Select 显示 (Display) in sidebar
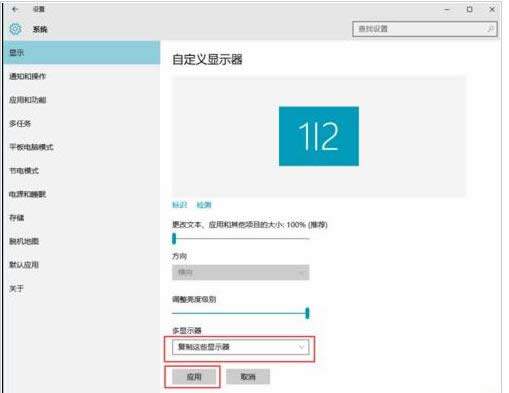The height and width of the screenshot is (393, 509). [82, 52]
